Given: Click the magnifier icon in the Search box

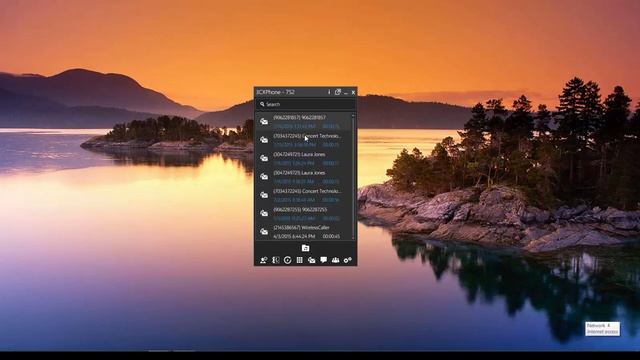Looking at the screenshot, I should 262,104.
